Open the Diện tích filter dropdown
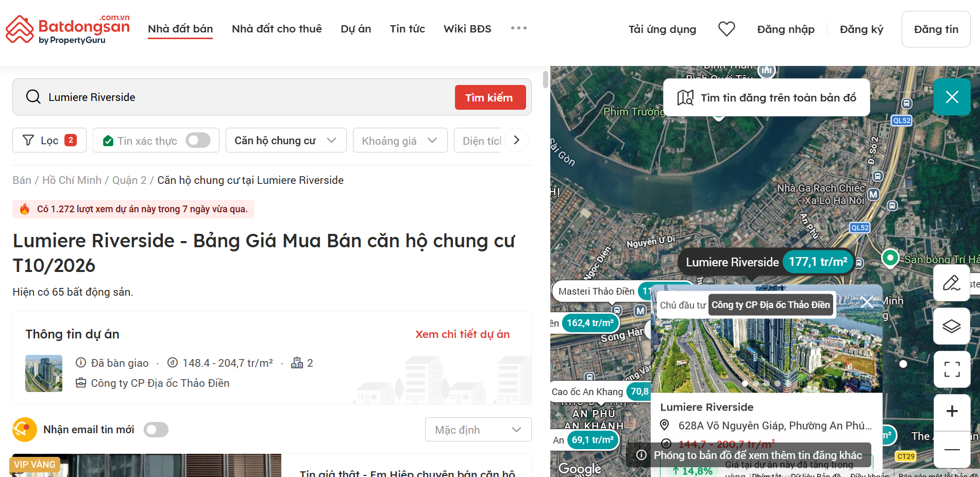Screen dimensions: 980x477 (x=478, y=140)
